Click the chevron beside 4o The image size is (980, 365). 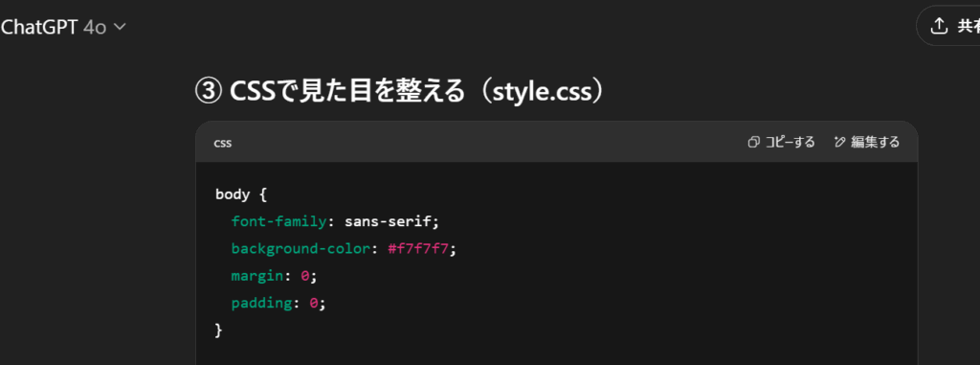click(120, 28)
